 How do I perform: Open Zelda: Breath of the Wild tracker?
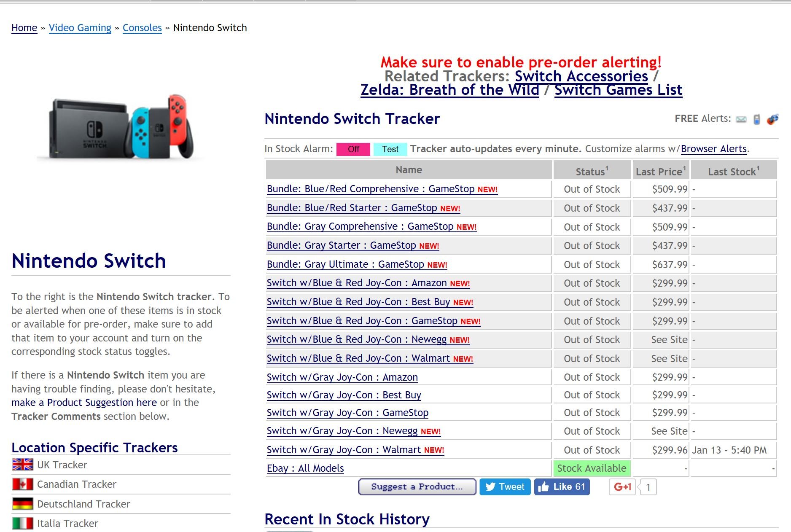coord(449,90)
